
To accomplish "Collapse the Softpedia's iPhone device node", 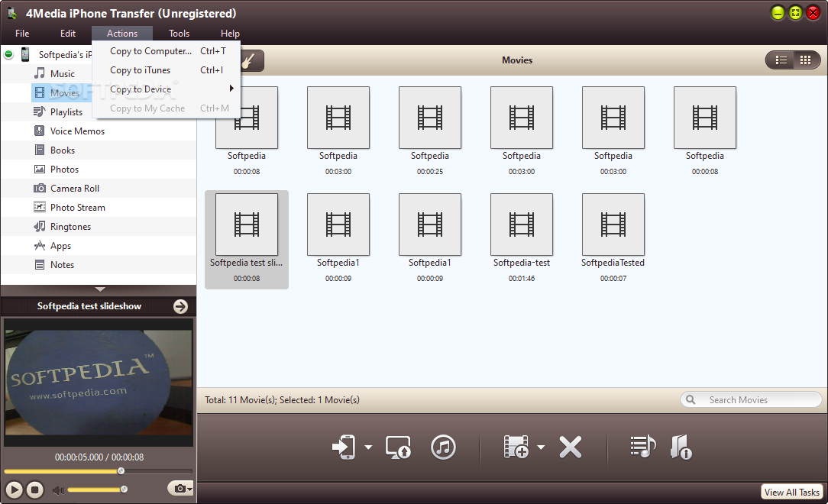I will (8, 53).
